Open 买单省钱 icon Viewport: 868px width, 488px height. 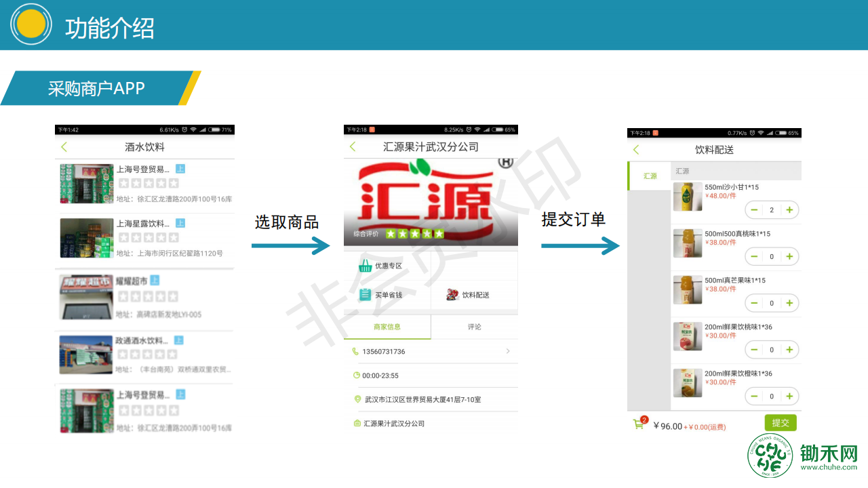tap(366, 295)
